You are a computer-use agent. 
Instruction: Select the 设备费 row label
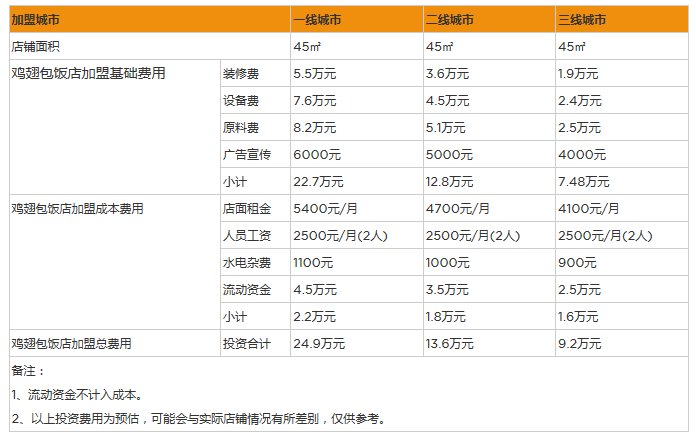(241, 101)
